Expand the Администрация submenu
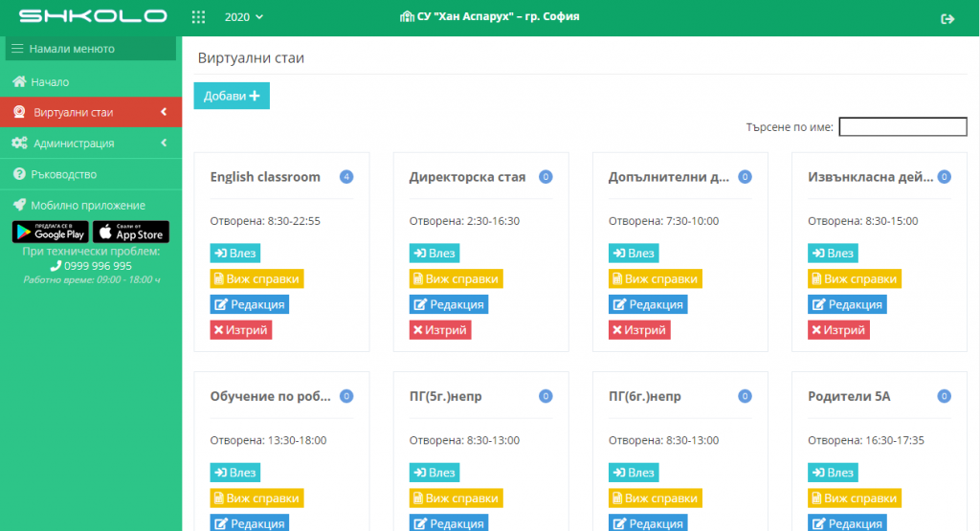This screenshot has height=531, width=980. point(164,144)
